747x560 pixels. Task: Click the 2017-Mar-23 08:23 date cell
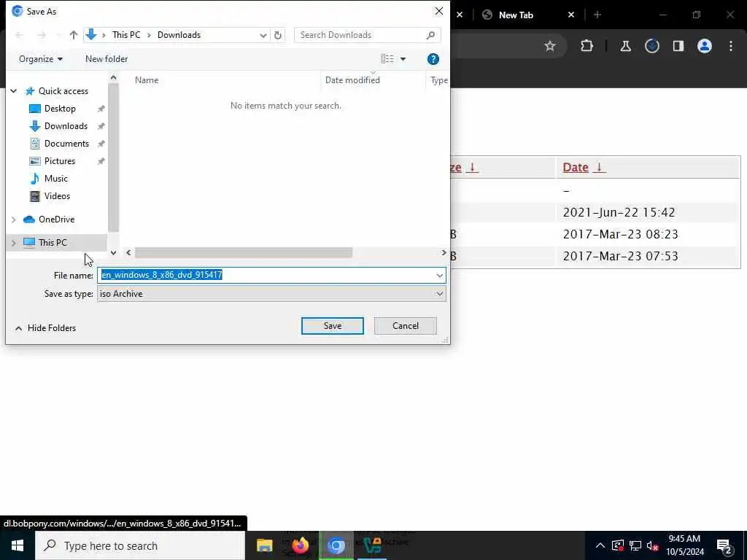point(620,234)
